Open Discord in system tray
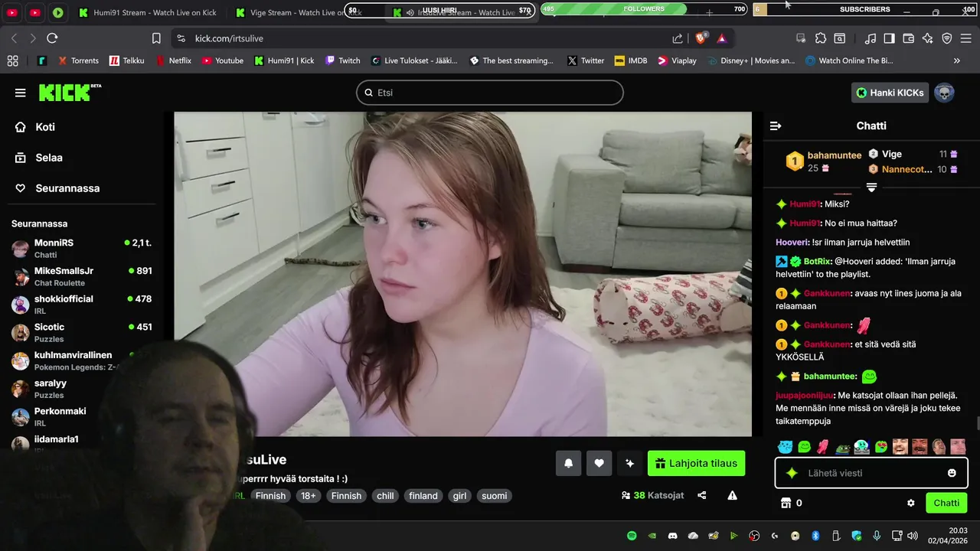The width and height of the screenshot is (980, 551). click(x=672, y=536)
